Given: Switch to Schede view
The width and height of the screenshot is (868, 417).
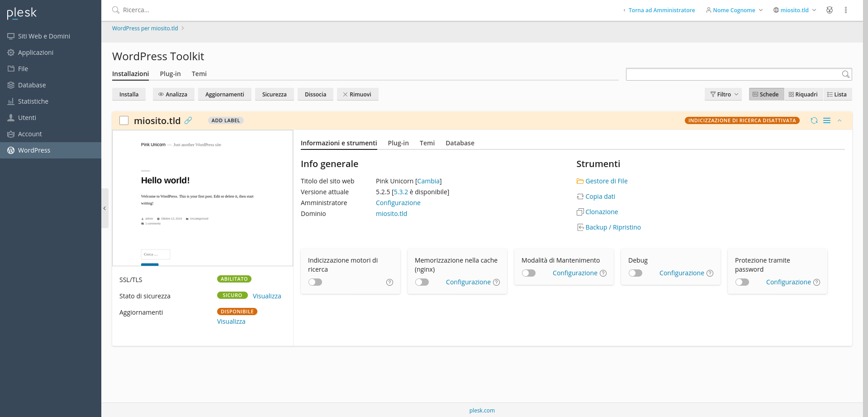Looking at the screenshot, I should point(766,94).
